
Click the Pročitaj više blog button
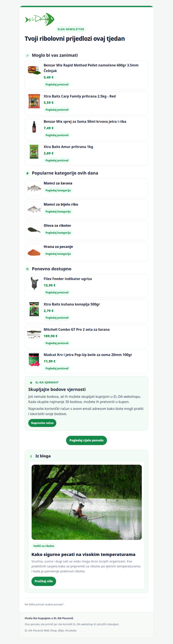tap(44, 581)
